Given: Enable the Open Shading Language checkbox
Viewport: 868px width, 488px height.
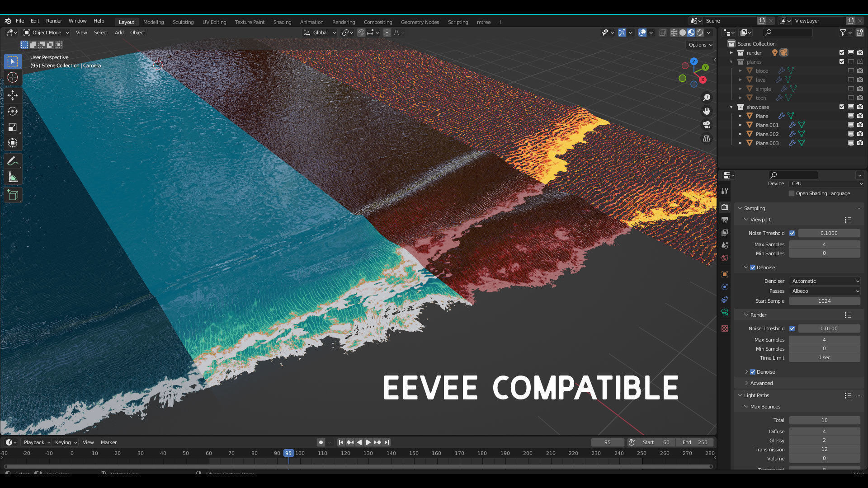Looking at the screenshot, I should click(x=792, y=193).
